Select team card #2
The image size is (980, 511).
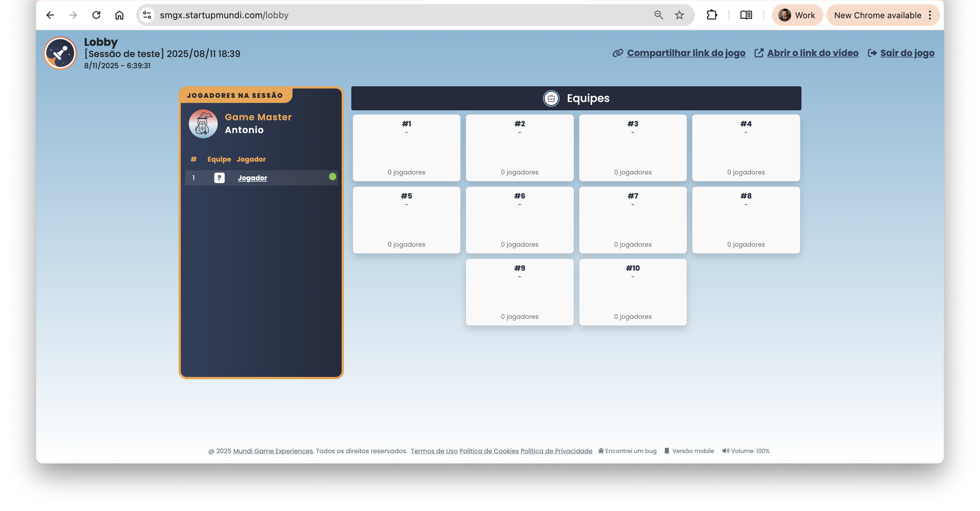(x=520, y=148)
